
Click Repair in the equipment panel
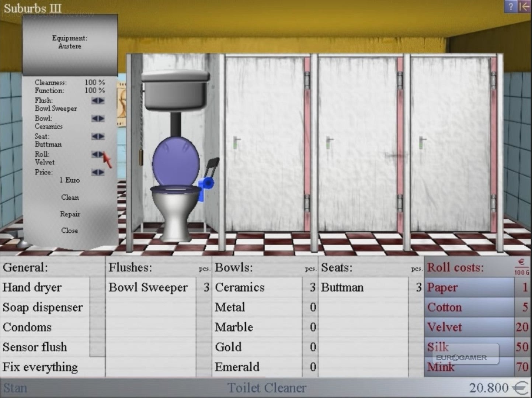click(x=70, y=214)
